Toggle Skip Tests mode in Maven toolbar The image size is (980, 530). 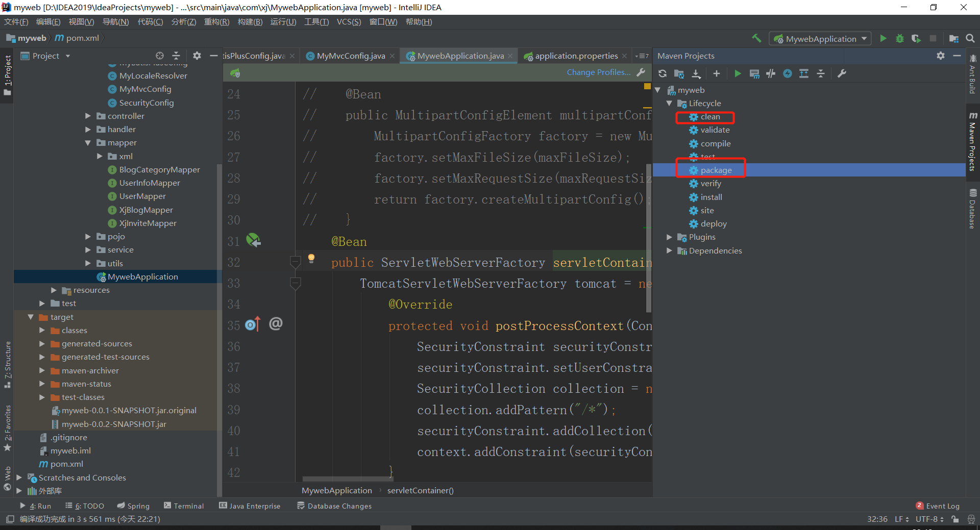click(x=788, y=73)
